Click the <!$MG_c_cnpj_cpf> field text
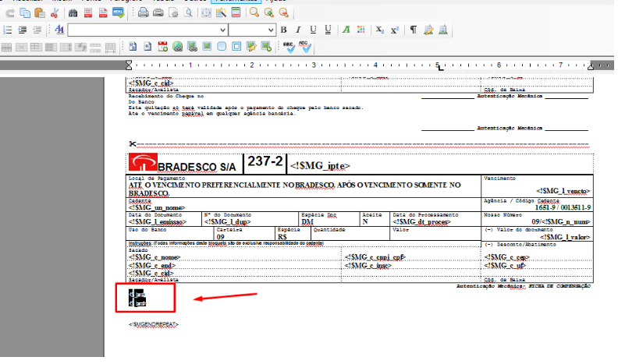The image size is (618, 364). pos(375,257)
